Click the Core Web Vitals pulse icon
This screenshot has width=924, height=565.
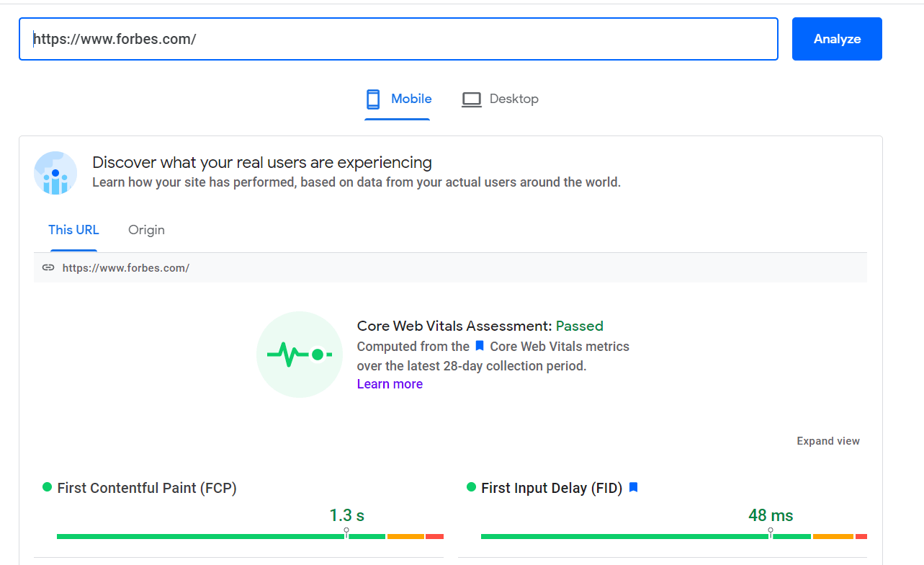pos(300,355)
